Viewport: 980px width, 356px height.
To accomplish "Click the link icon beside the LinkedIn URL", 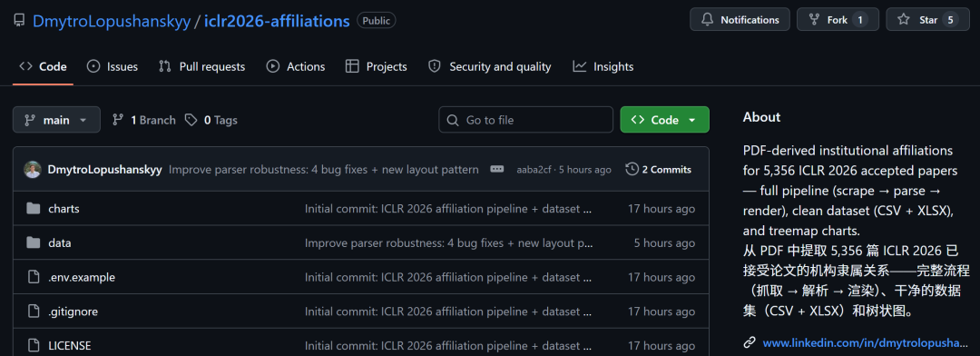I will (x=750, y=342).
